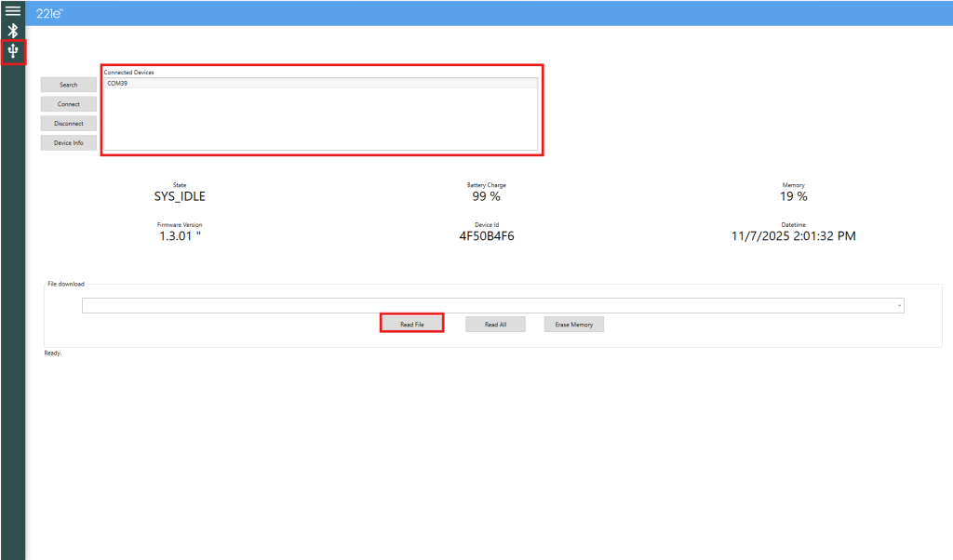The width and height of the screenshot is (953, 560).
Task: Click the 221e logo in header
Action: click(48, 13)
